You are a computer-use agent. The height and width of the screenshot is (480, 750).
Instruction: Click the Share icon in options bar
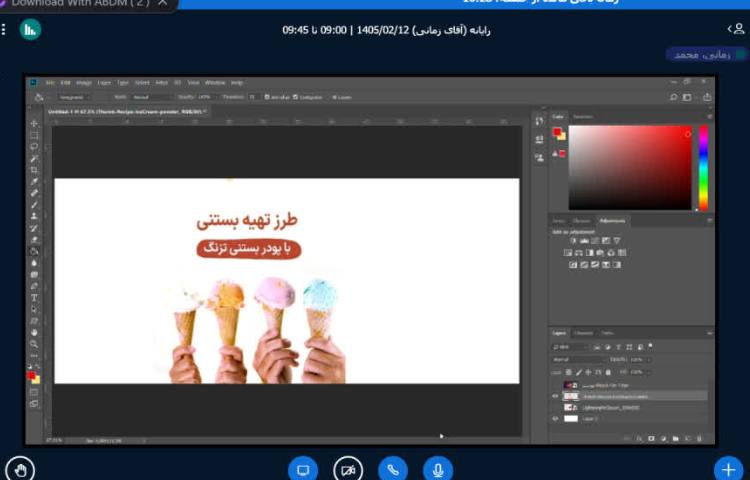707,97
